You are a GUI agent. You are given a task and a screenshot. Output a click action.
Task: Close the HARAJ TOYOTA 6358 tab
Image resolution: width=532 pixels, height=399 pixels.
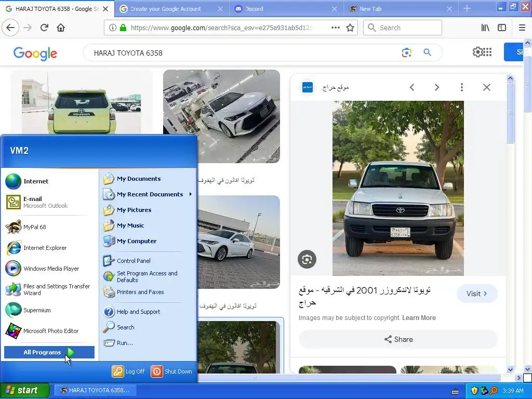click(x=105, y=9)
